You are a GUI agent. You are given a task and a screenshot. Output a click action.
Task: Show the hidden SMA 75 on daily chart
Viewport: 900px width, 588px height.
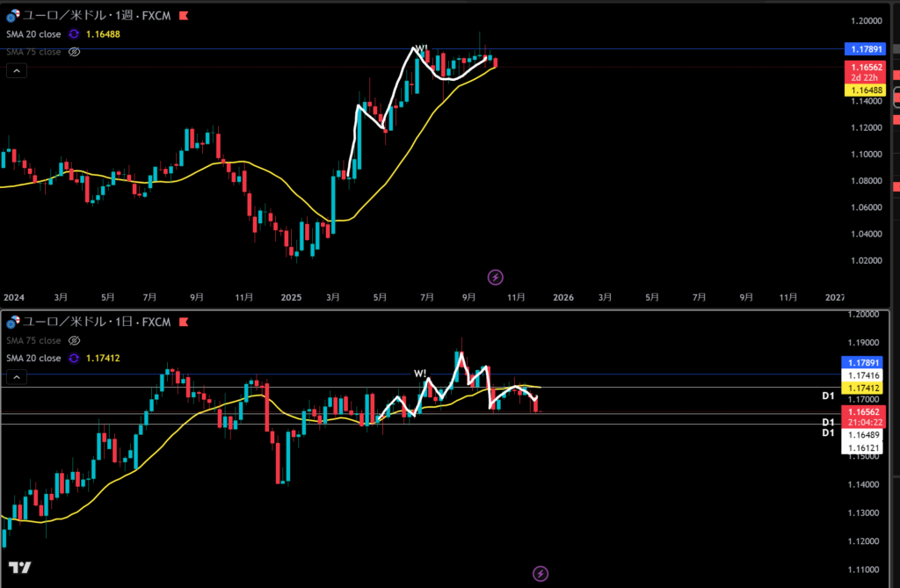(x=75, y=341)
